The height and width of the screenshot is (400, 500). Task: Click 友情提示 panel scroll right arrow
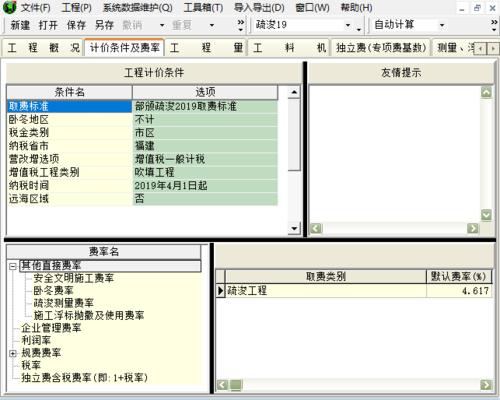(x=473, y=228)
